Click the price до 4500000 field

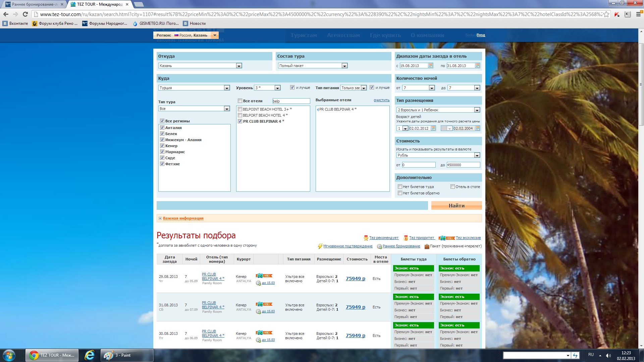464,165
